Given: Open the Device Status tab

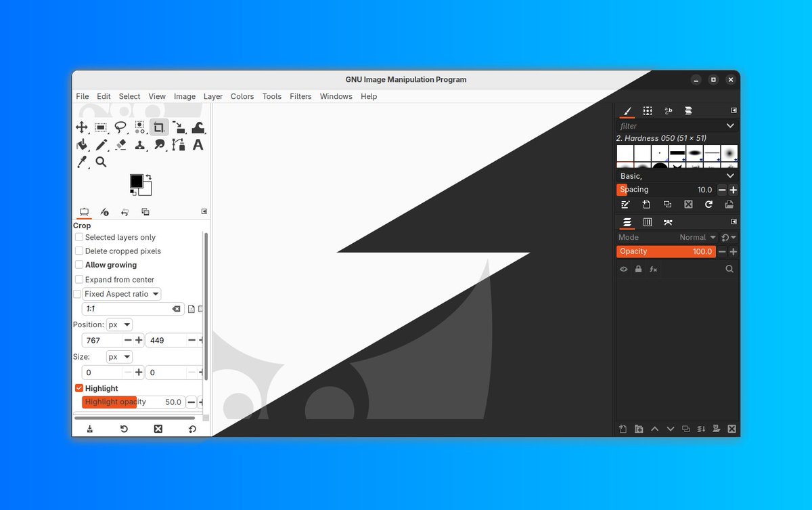Looking at the screenshot, I should click(x=105, y=212).
